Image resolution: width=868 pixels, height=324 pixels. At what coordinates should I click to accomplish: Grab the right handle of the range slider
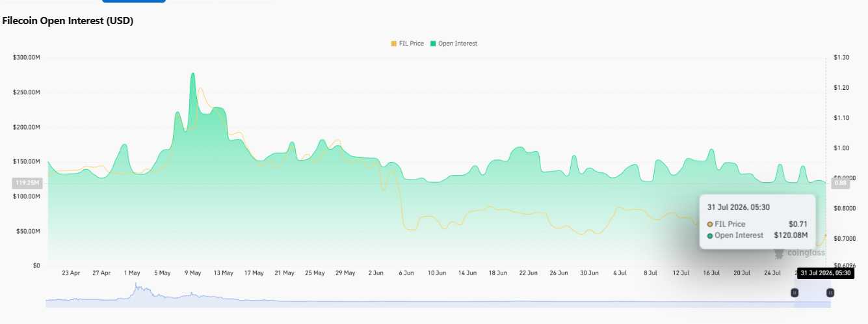(x=830, y=293)
